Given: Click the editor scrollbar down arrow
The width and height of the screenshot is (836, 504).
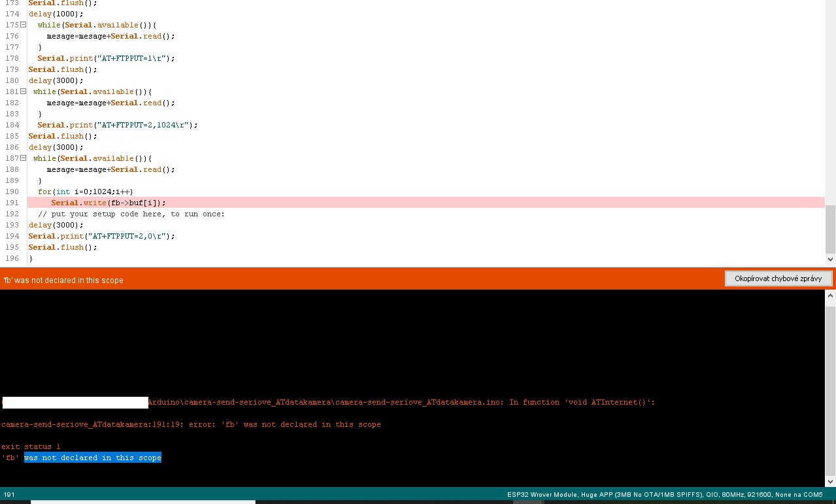Looking at the screenshot, I should [x=830, y=259].
